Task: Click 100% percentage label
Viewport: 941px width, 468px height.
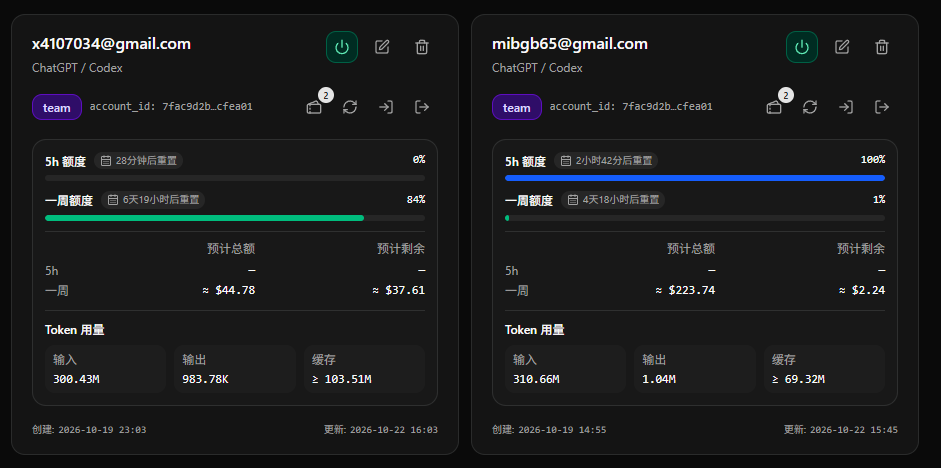Action: coord(873,160)
